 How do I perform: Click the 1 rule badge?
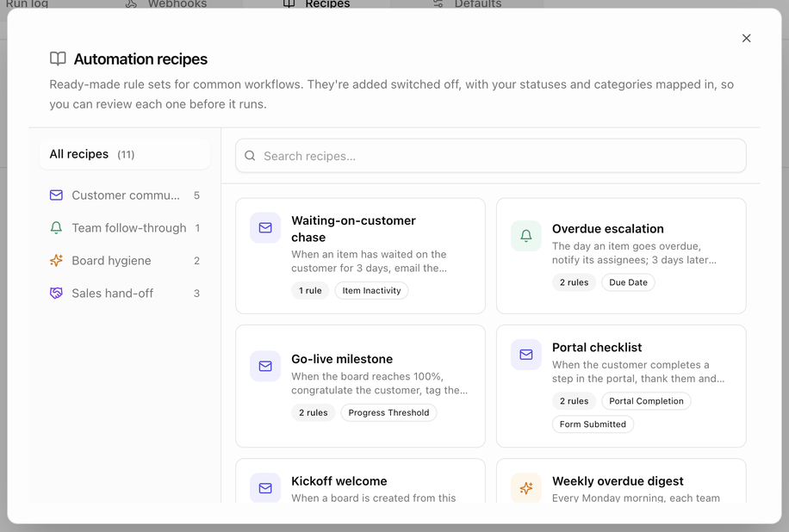310,291
